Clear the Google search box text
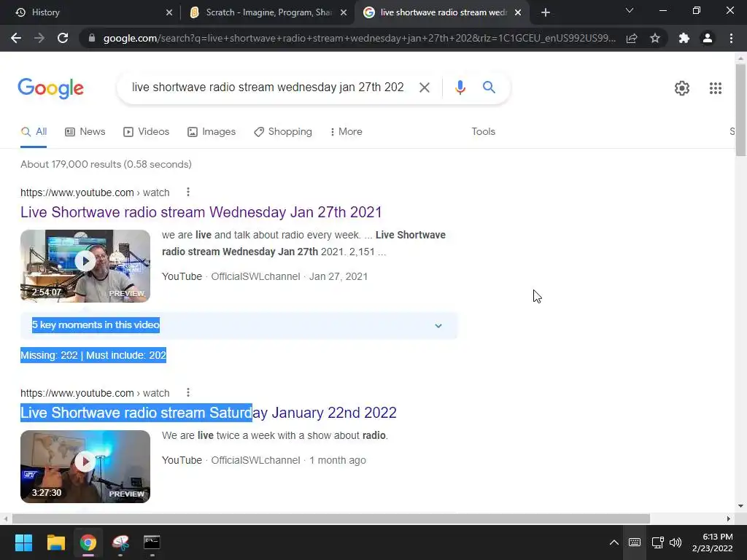 pyautogui.click(x=424, y=87)
